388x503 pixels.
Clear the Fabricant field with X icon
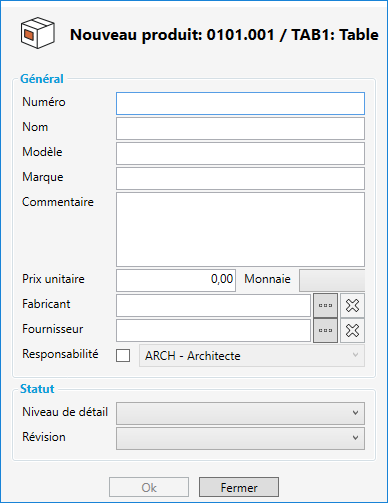tap(352, 305)
